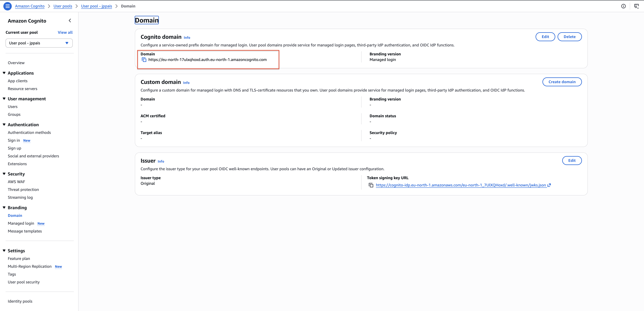The width and height of the screenshot is (644, 311).
Task: Open Message templates page
Action: [x=25, y=231]
